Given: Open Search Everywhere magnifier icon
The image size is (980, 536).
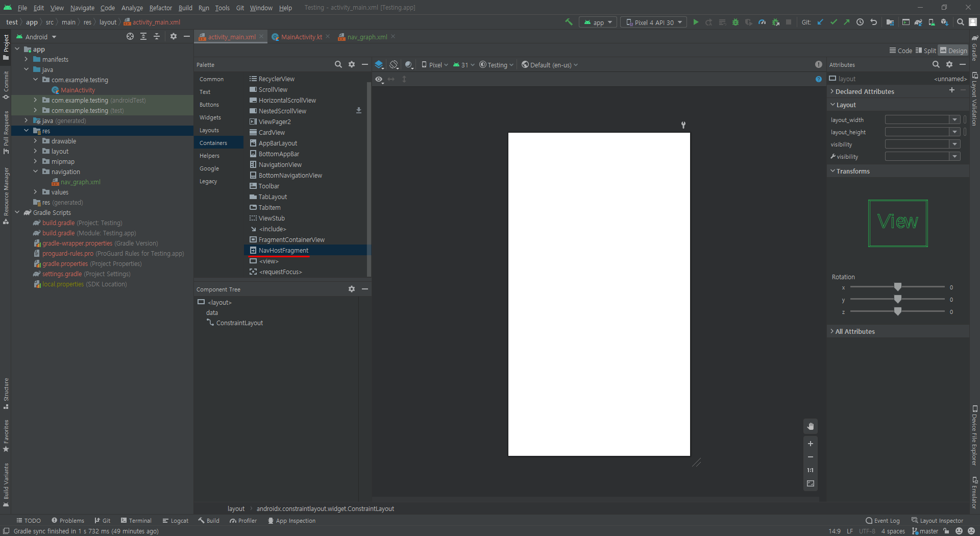Looking at the screenshot, I should click(x=960, y=22).
